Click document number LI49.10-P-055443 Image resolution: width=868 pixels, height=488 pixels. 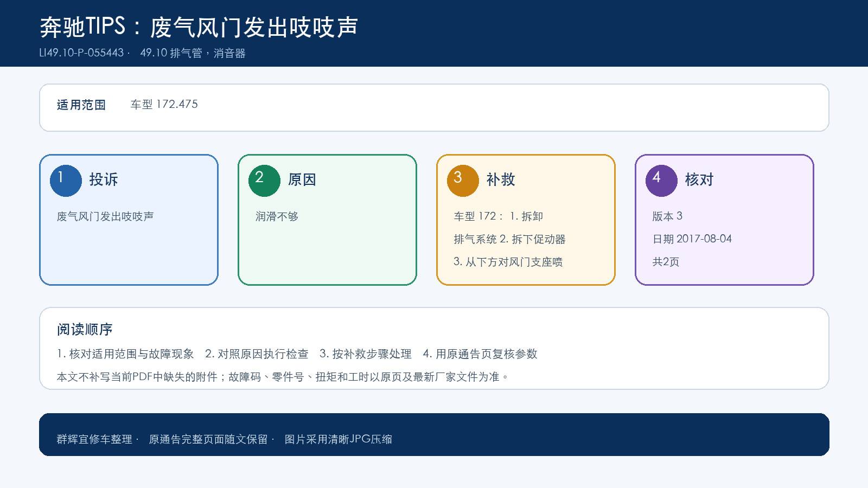[81, 53]
